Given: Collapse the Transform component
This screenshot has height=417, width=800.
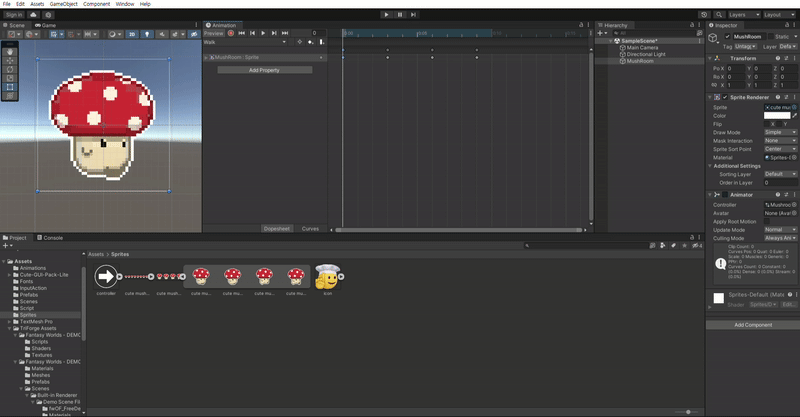Looking at the screenshot, I should [x=710, y=58].
